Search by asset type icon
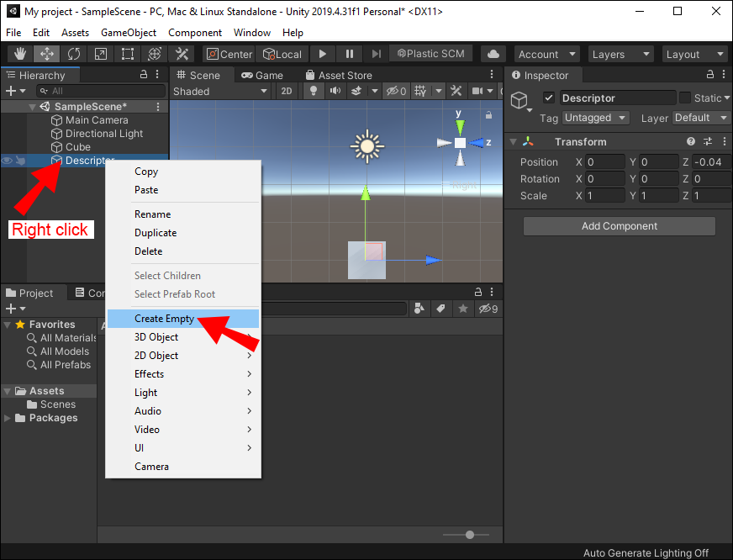Screen dimensions: 733x560 [x=419, y=309]
